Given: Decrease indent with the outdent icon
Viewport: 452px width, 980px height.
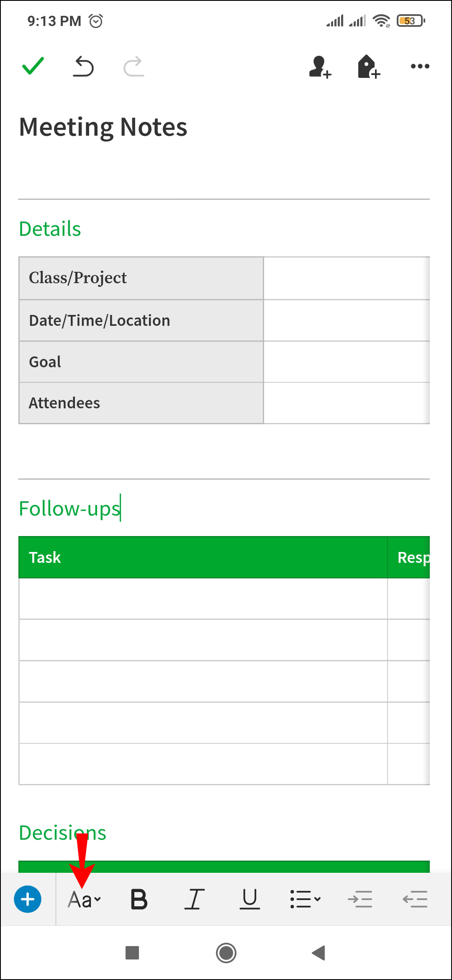Looking at the screenshot, I should 415,899.
